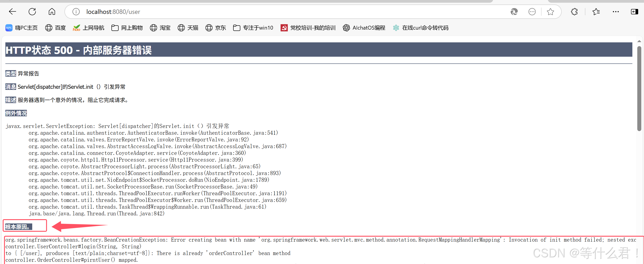Open the favorites list panel
Image resolution: width=644 pixels, height=264 pixels.
click(596, 12)
